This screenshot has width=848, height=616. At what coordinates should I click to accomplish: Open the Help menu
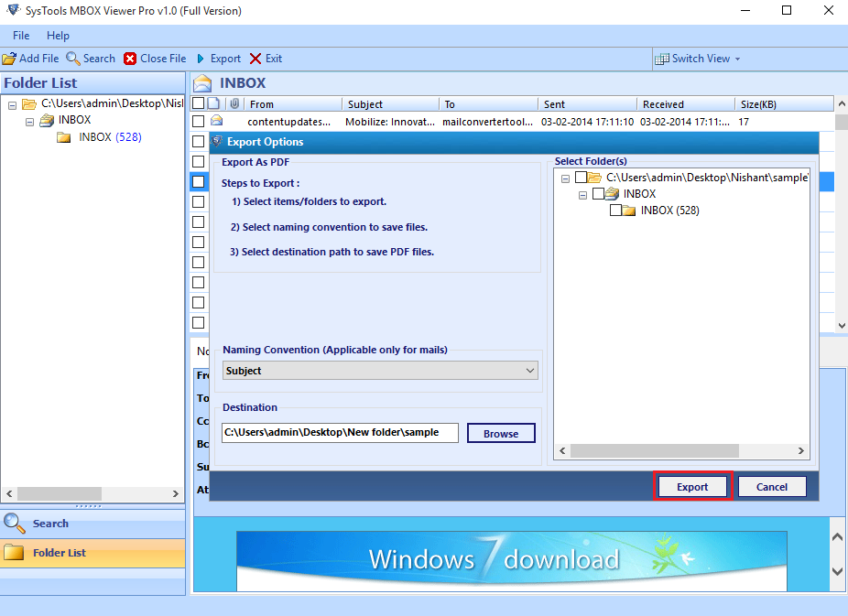(x=58, y=36)
